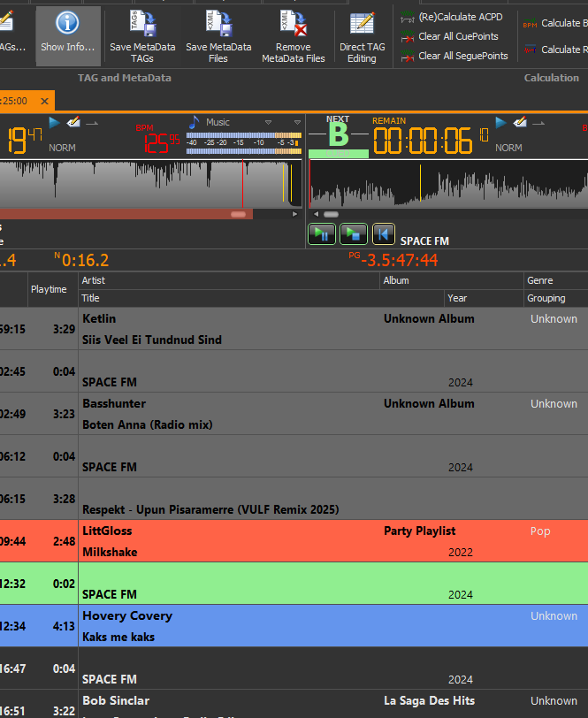588x718 pixels.
Task: Sort by the Playtime column header
Action: pyautogui.click(x=49, y=289)
